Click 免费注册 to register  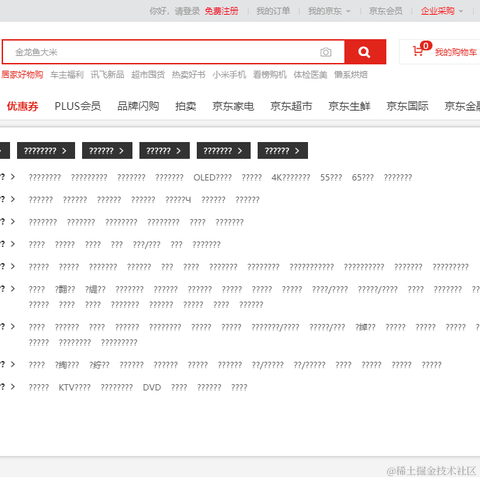pyautogui.click(x=221, y=11)
